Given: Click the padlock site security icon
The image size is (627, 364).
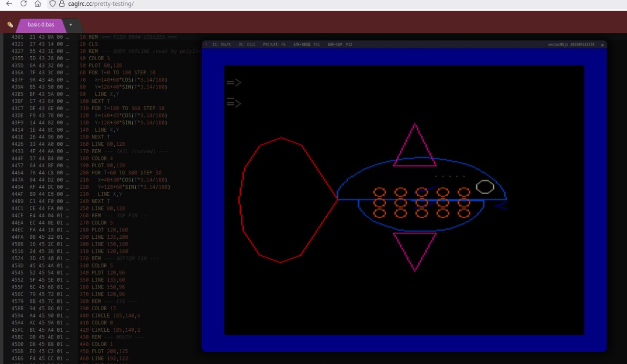Looking at the screenshot, I should point(62,4).
